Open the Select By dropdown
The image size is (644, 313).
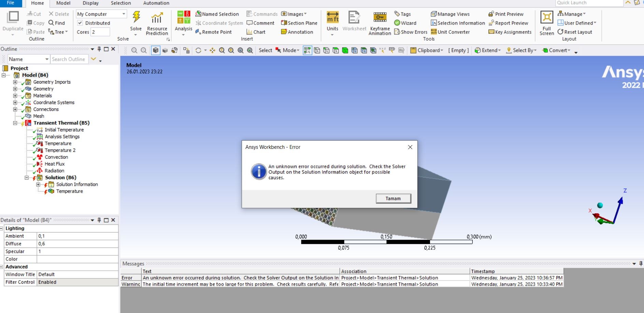[x=521, y=51]
